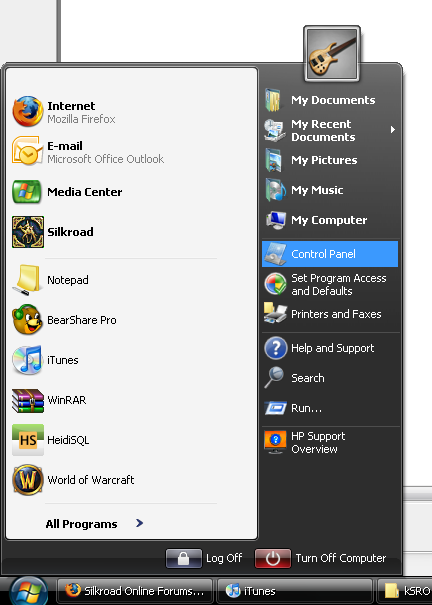The height and width of the screenshot is (605, 432).
Task: Open the Microsoft Office Outlook E-mail icon
Action: point(27,151)
